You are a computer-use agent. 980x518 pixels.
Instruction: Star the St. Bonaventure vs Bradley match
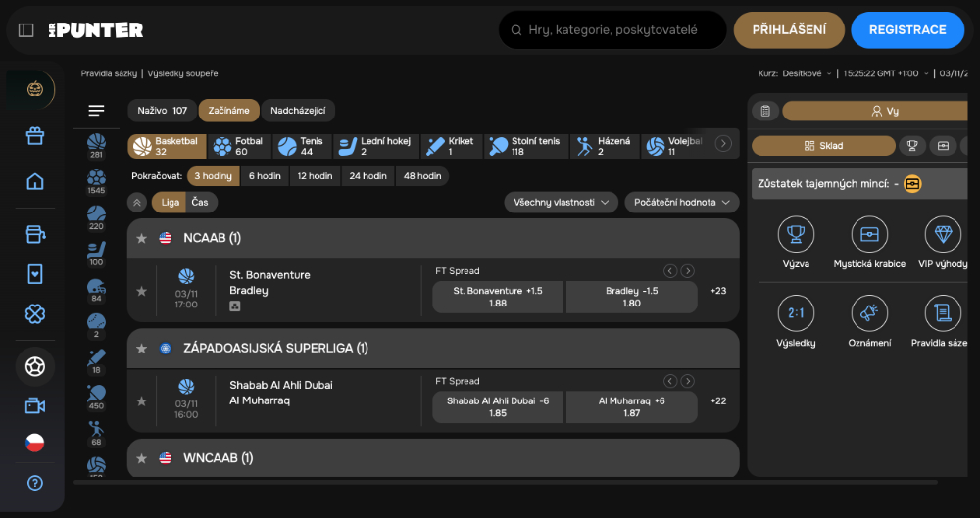(x=141, y=291)
